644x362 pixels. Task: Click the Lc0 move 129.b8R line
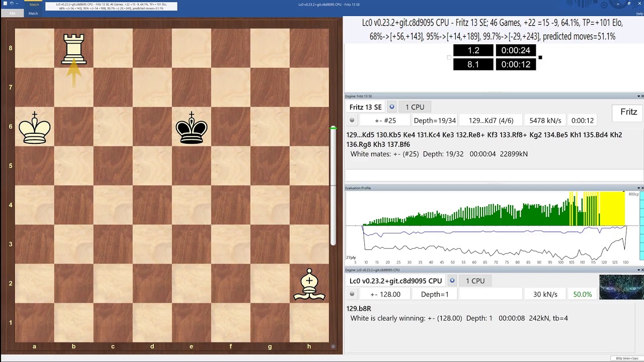tap(359, 309)
